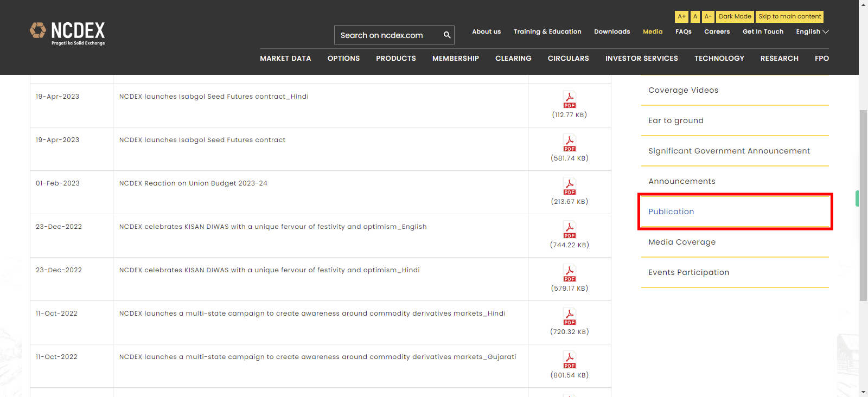Open Coverage Videos in sidebar

tap(683, 90)
